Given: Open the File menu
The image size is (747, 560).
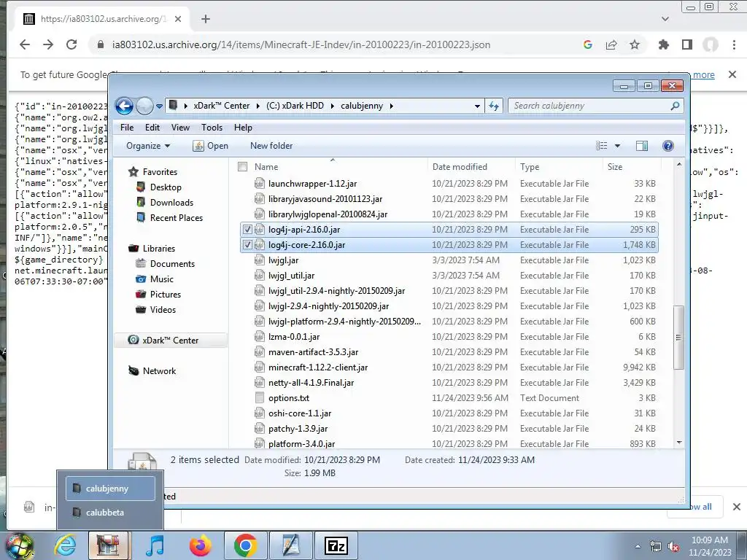Looking at the screenshot, I should (x=127, y=128).
